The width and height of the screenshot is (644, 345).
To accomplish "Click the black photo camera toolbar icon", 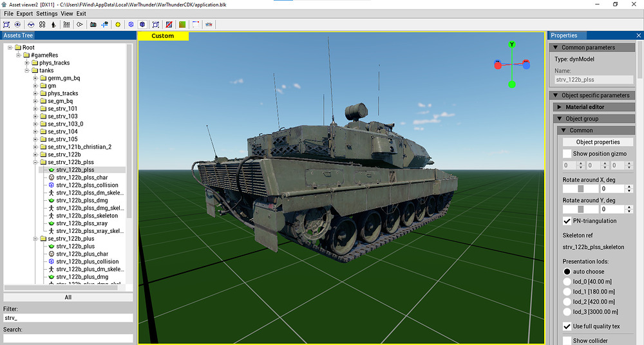I will [x=93, y=24].
